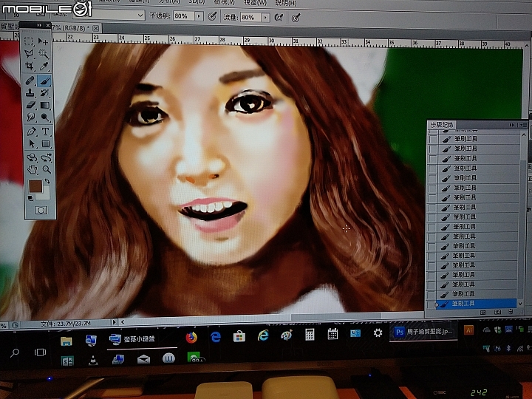The image size is (532, 399).
Task: Select the Rectangular Marquee tool
Action: (29, 41)
